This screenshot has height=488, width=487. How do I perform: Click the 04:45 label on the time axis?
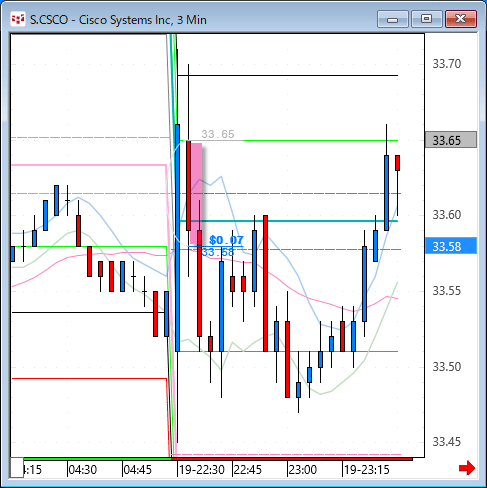137,470
